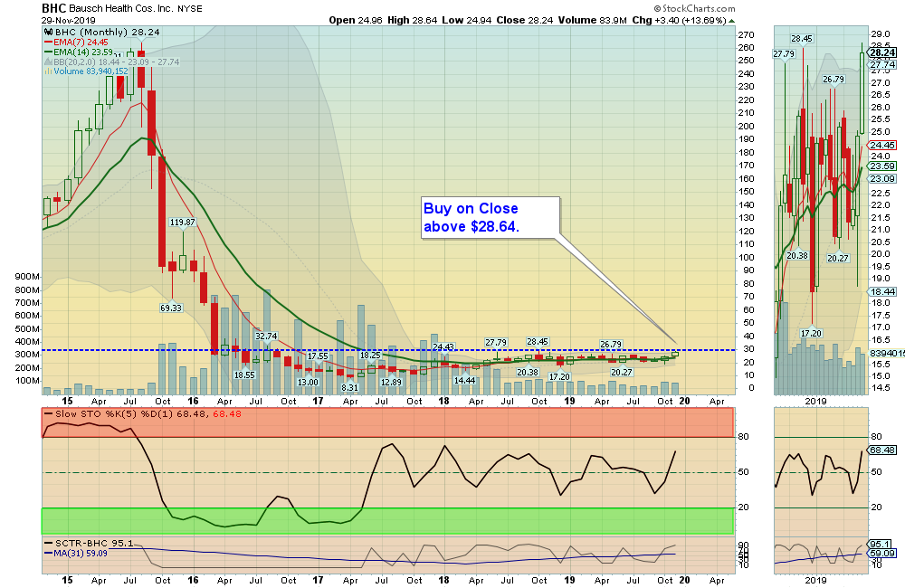Screen dimensions: 905x588
Task: Click the 24.45 price label on the mini chart axis
Action: 884,144
